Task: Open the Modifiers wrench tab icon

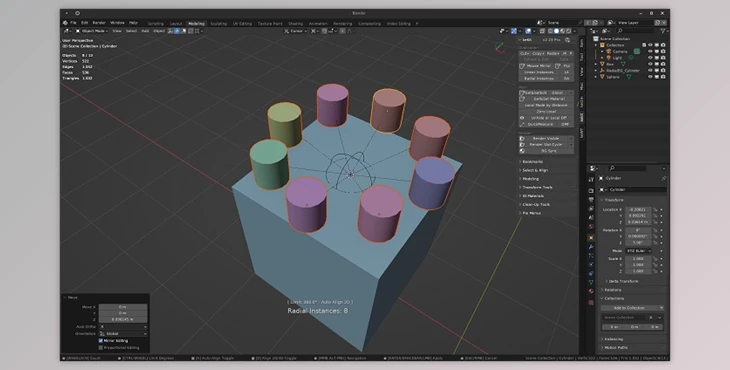Action: click(x=591, y=246)
